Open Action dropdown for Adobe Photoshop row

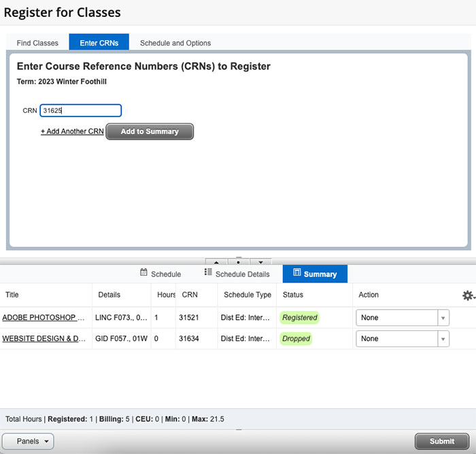403,318
